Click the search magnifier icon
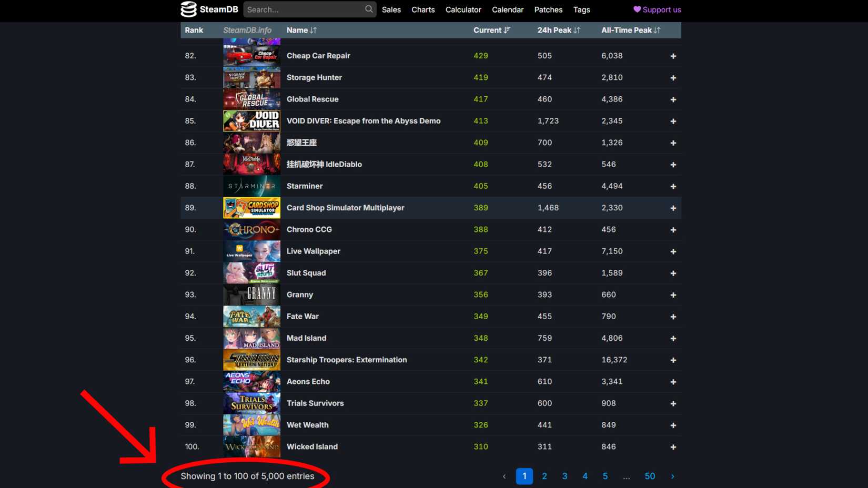Image resolution: width=868 pixels, height=488 pixels. 369,9
